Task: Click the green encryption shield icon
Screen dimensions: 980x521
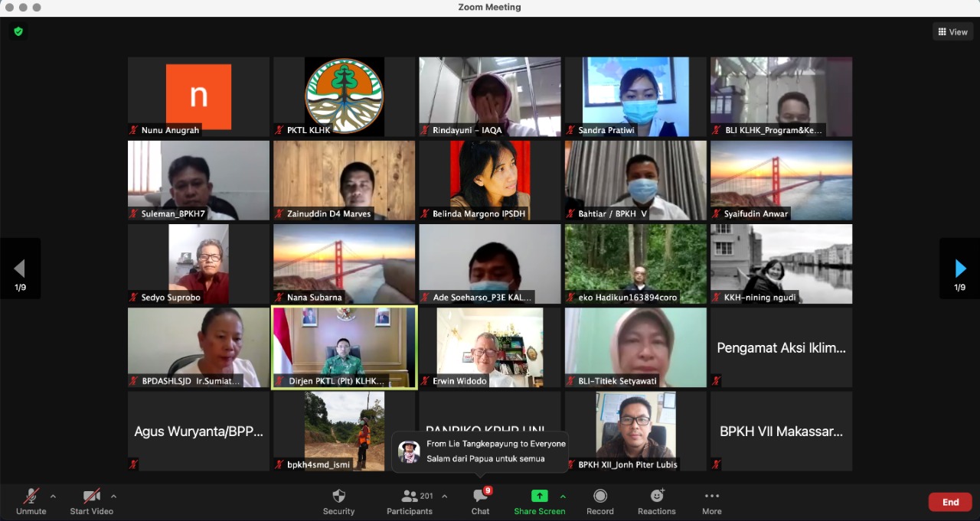Action: [18, 31]
